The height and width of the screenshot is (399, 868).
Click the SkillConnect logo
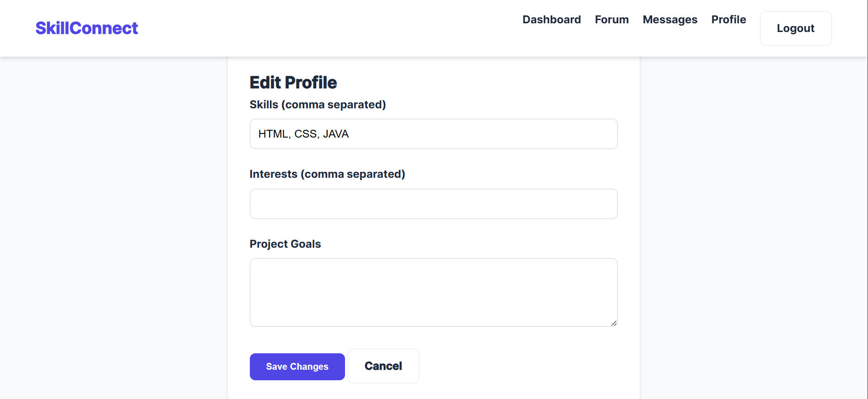click(x=86, y=28)
